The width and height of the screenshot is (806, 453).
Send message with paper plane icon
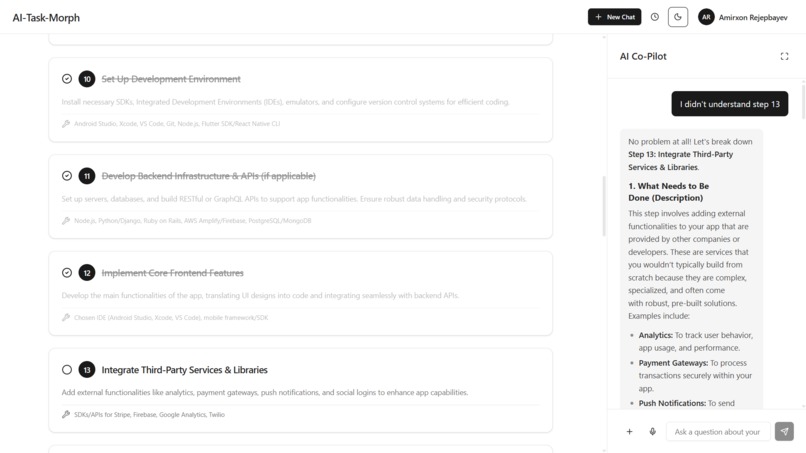(x=784, y=431)
